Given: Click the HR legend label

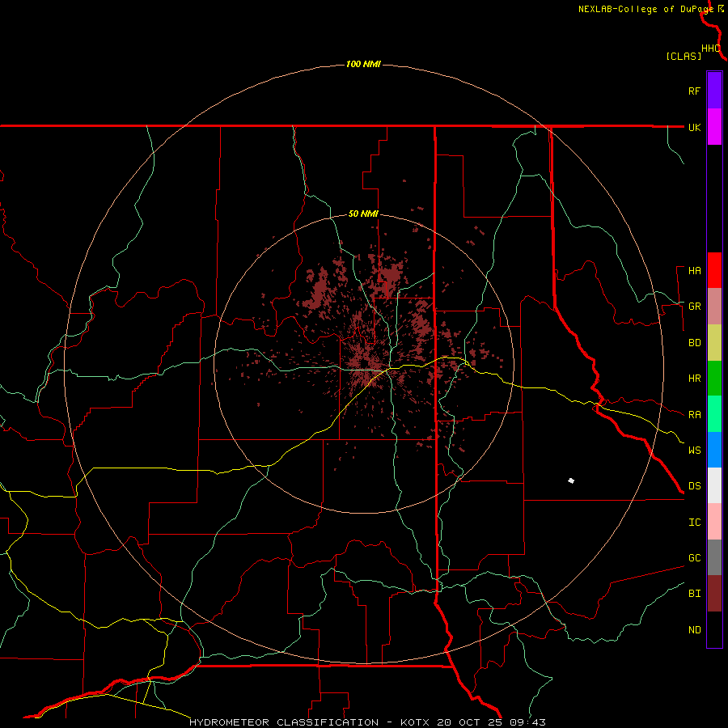Looking at the screenshot, I should [x=695, y=379].
